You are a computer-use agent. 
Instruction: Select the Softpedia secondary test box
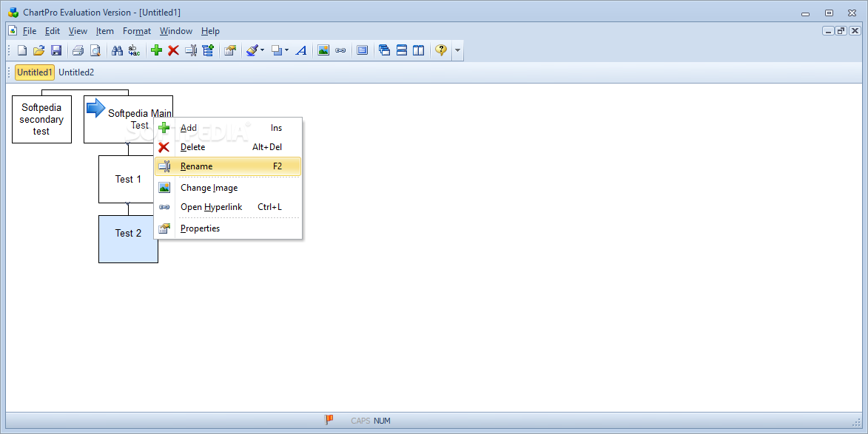pos(41,120)
